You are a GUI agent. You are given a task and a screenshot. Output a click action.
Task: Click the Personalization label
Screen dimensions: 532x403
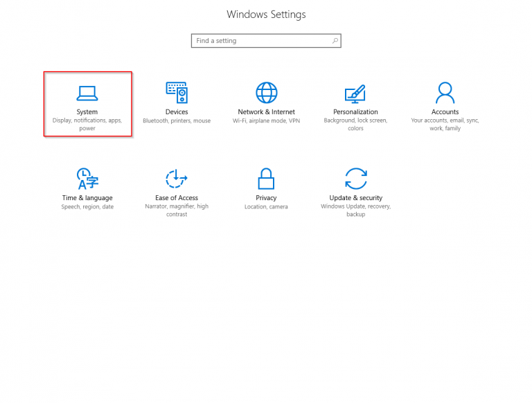355,112
